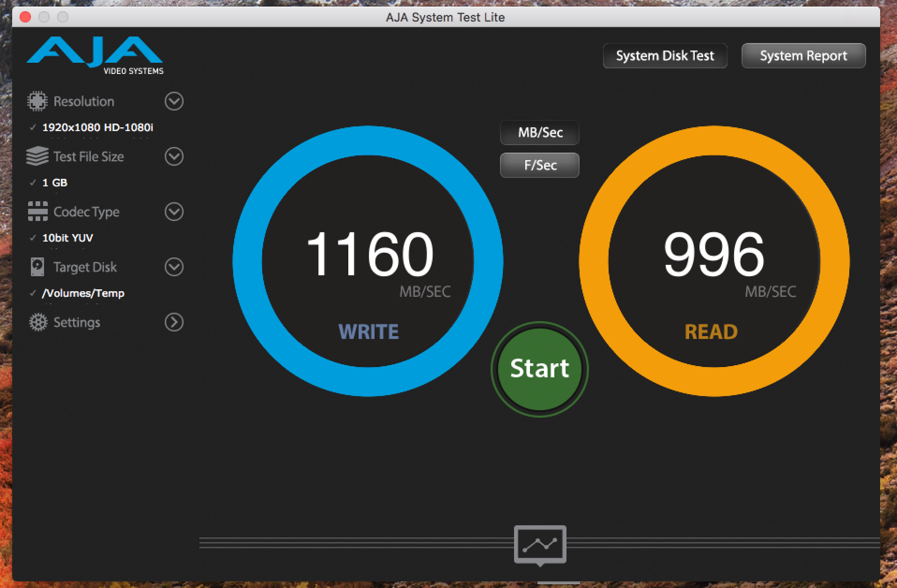
Task: Click the 996 read speed value
Action: point(714,253)
